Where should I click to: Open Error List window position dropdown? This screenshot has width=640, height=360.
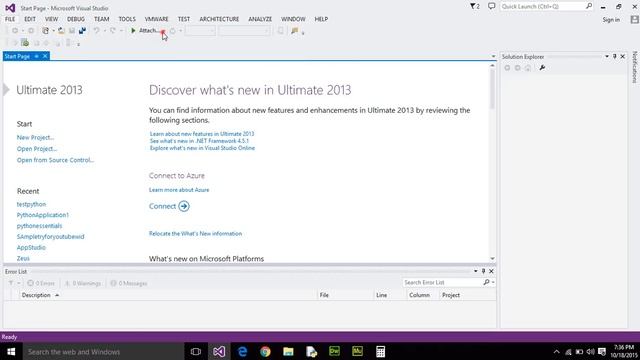(x=476, y=271)
